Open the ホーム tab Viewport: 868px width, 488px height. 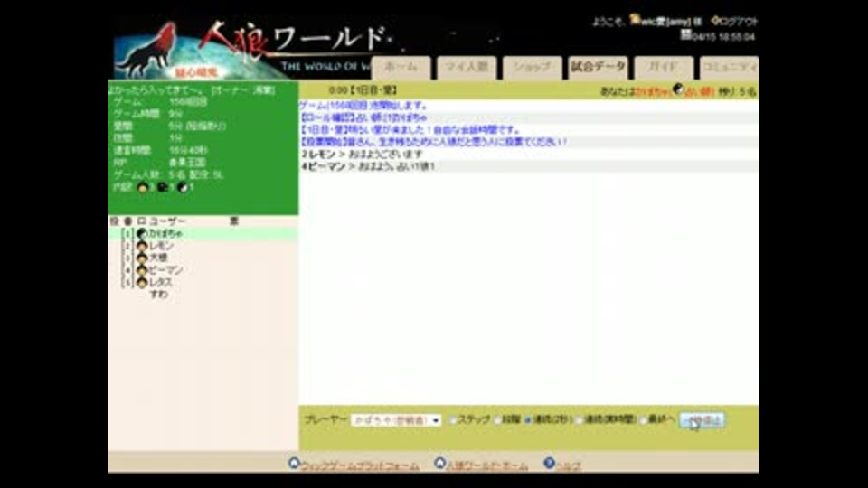(401, 68)
